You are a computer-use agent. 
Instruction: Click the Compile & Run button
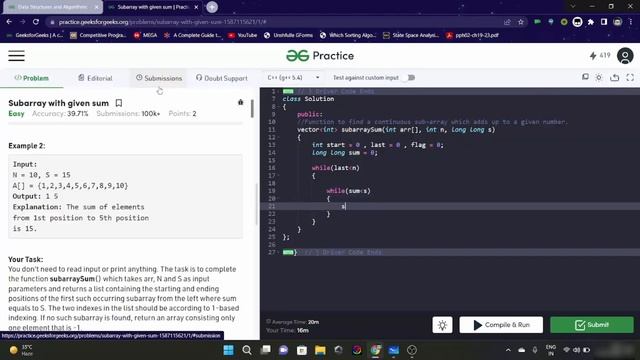(x=501, y=325)
